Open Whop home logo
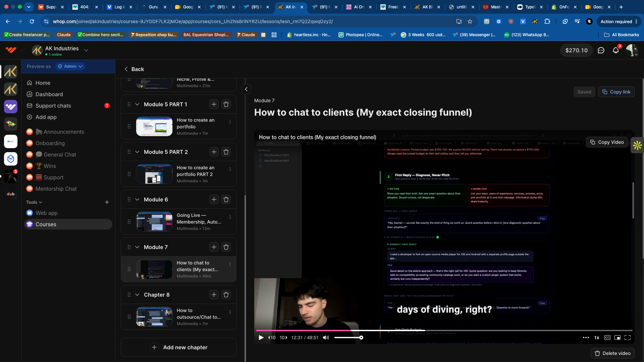This screenshot has height=362, width=644. [x=11, y=50]
